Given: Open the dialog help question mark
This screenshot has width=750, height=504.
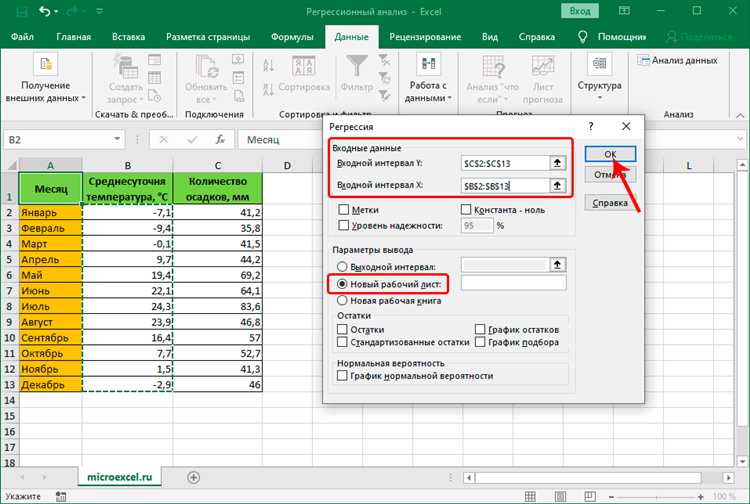Looking at the screenshot, I should click(x=591, y=126).
